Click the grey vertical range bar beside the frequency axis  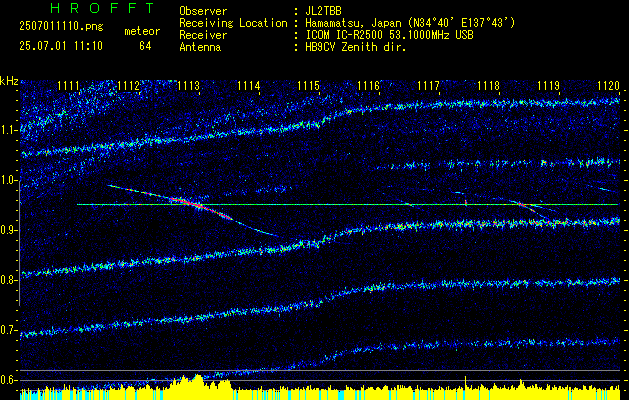pos(20,243)
